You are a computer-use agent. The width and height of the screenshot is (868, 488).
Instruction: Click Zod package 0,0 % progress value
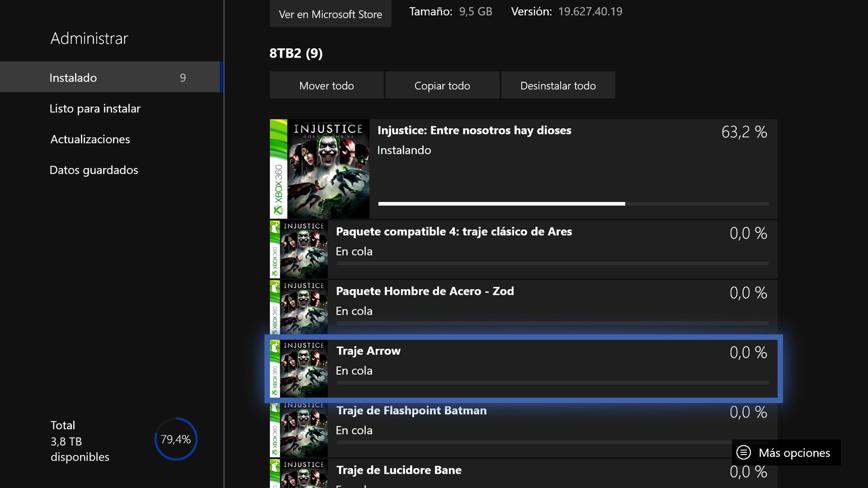(x=748, y=293)
